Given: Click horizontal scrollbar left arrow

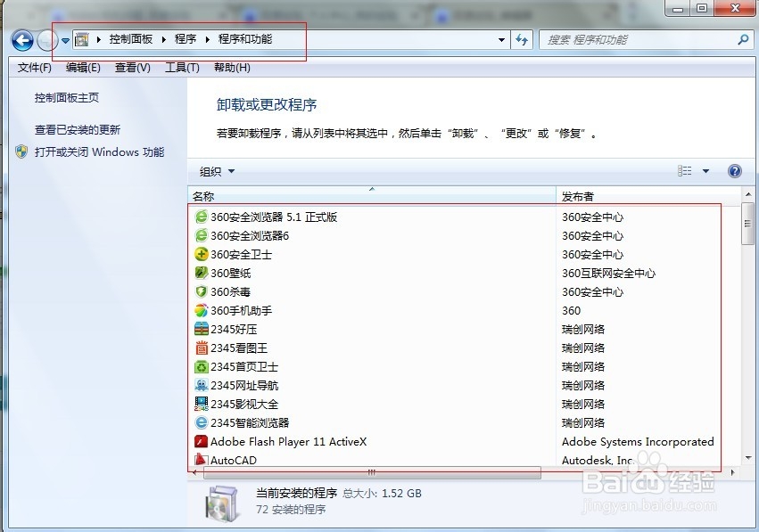Looking at the screenshot, I should point(194,472).
